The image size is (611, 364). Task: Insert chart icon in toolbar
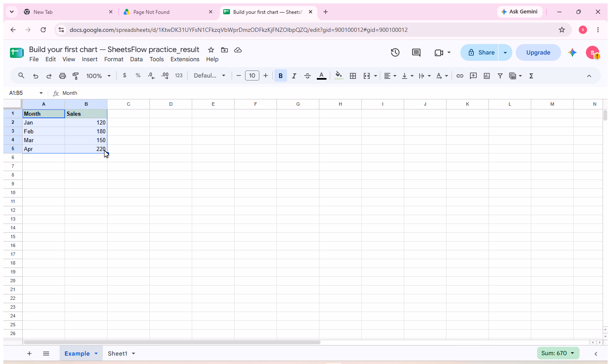(487, 76)
